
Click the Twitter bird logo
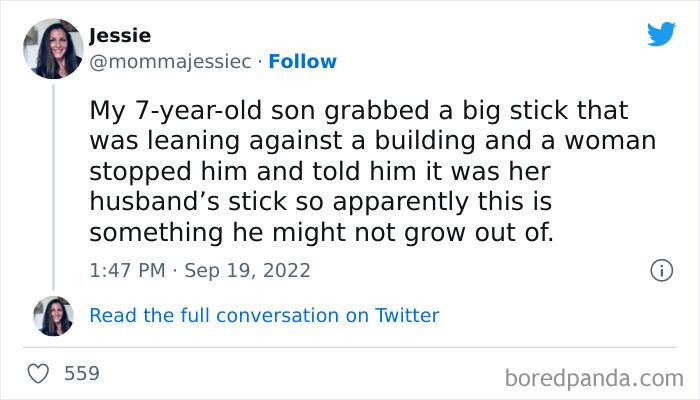(661, 34)
